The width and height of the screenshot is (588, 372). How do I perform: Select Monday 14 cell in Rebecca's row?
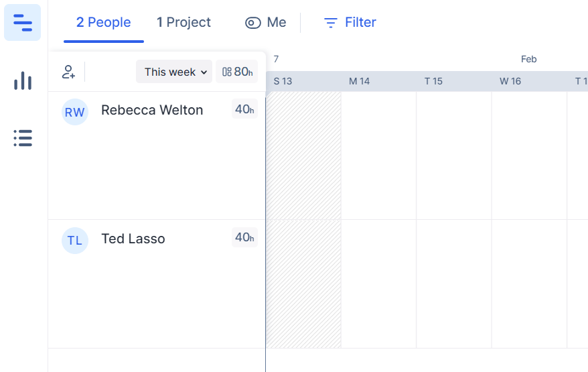[x=379, y=156]
